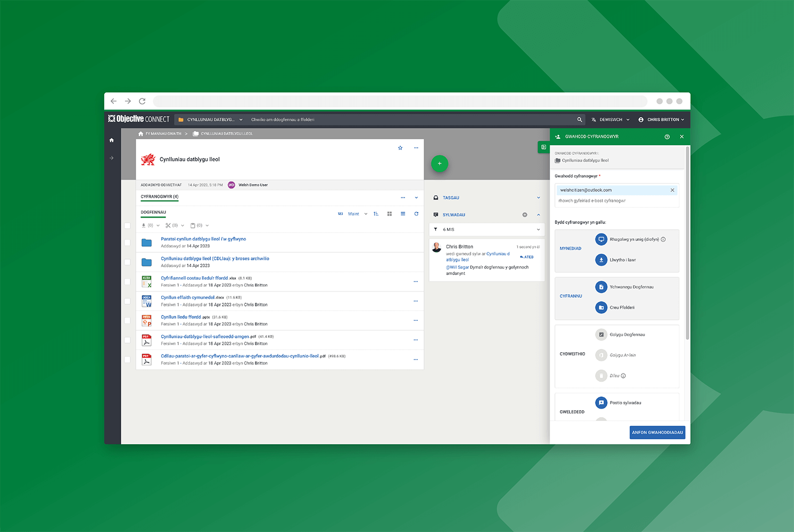
Task: Collapse the TASGAU panel chevron
Action: (x=539, y=197)
